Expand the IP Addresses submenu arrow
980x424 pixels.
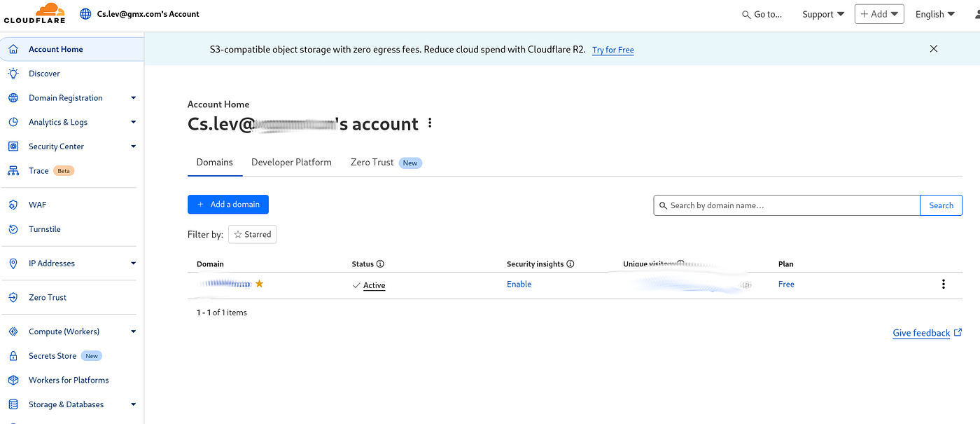pyautogui.click(x=133, y=264)
